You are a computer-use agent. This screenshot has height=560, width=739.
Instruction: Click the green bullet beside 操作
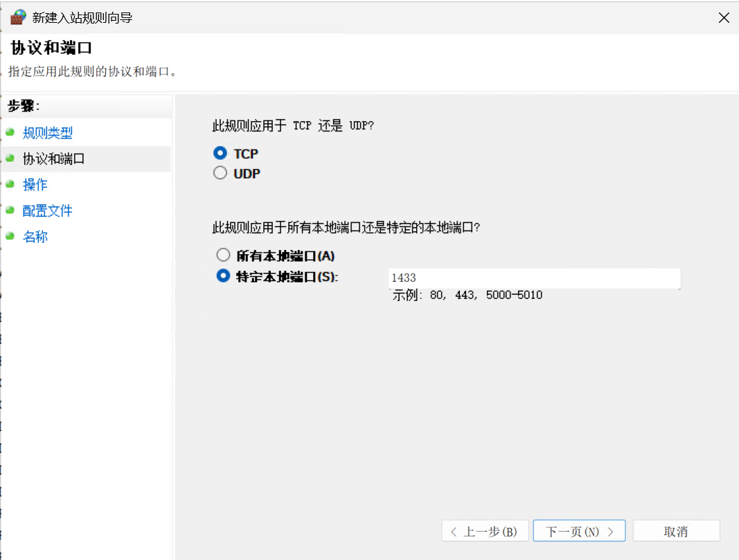click(10, 184)
